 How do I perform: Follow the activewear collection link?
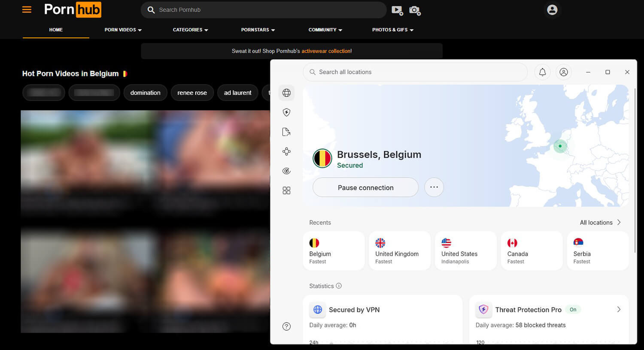pyautogui.click(x=326, y=51)
